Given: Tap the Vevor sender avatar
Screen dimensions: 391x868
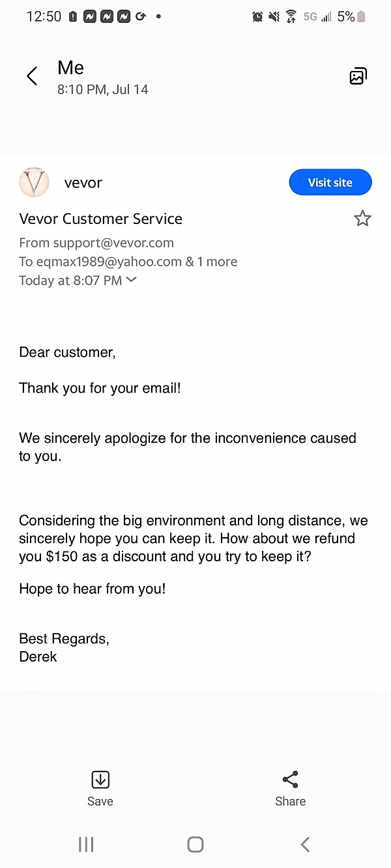Looking at the screenshot, I should (x=35, y=182).
